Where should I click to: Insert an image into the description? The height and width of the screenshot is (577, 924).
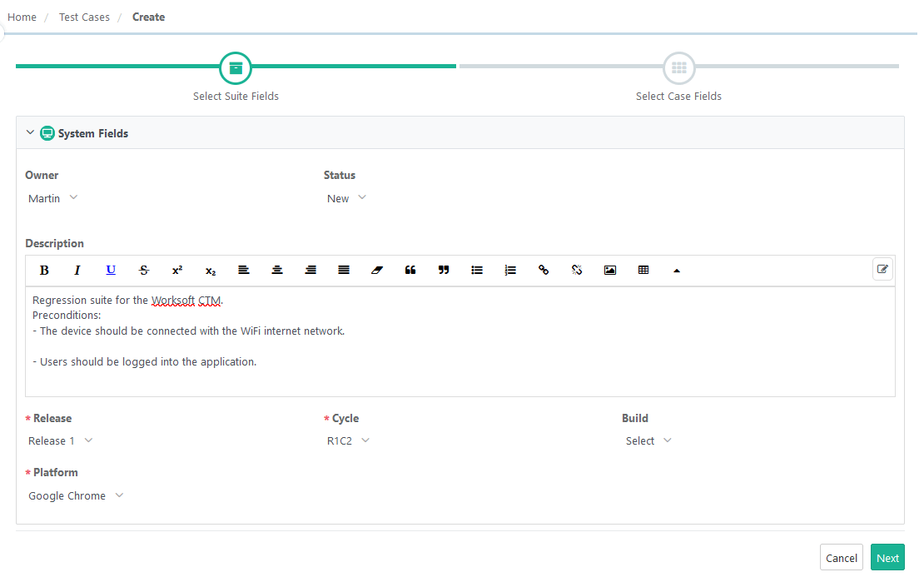pyautogui.click(x=610, y=271)
